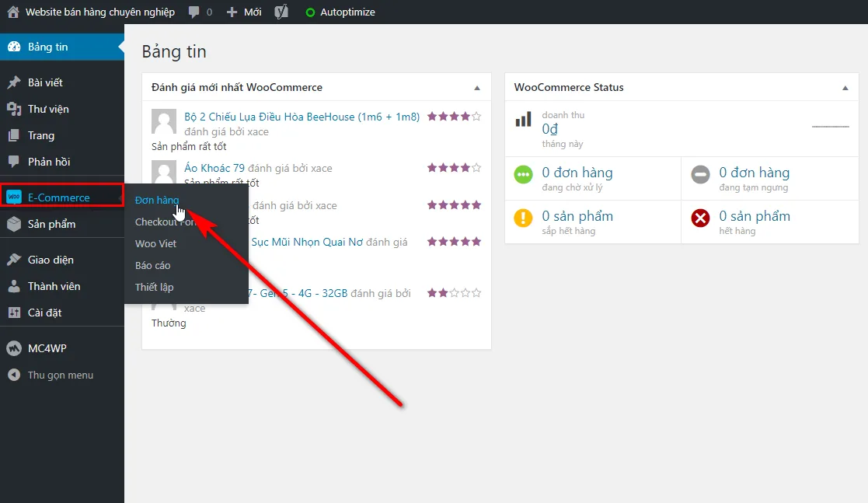
Task: Open the Yoast SEO icon in admin bar
Action: click(281, 12)
